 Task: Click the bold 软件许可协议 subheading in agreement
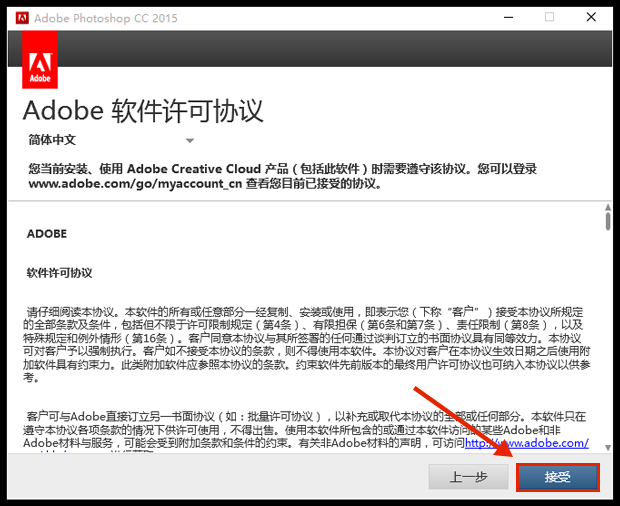pos(59,272)
